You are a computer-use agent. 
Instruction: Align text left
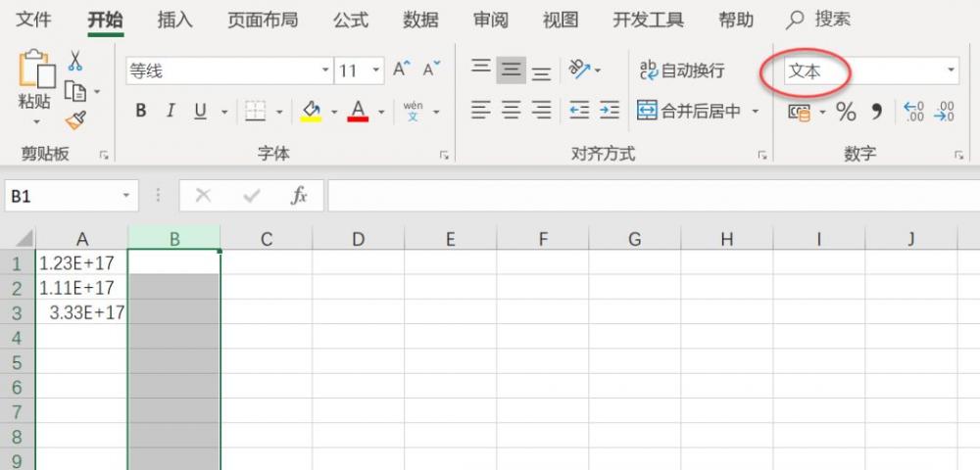click(x=480, y=111)
